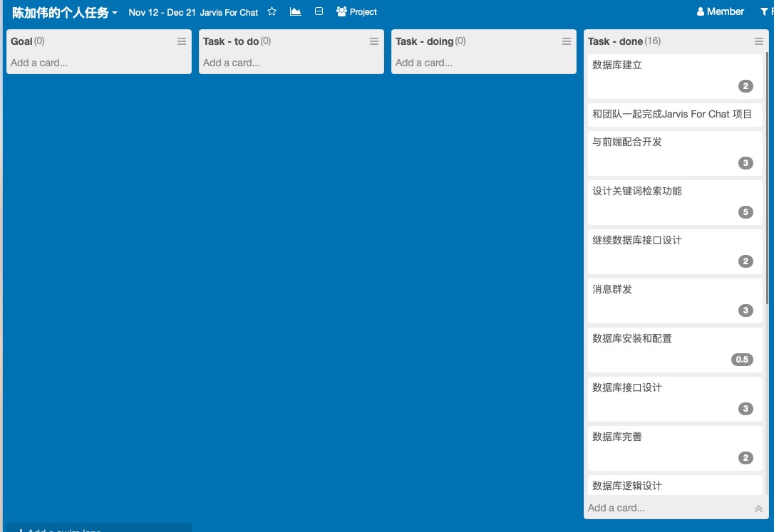Image resolution: width=774 pixels, height=532 pixels.
Task: Click the 0.5 points badge on 数据库安装和配置
Action: [742, 360]
